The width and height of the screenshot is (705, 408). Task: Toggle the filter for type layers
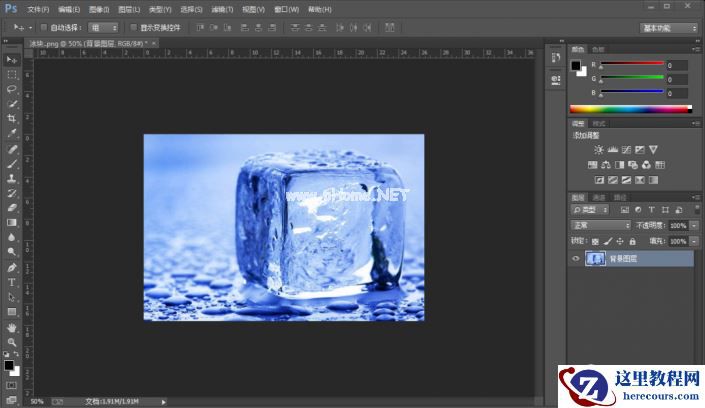(651, 210)
